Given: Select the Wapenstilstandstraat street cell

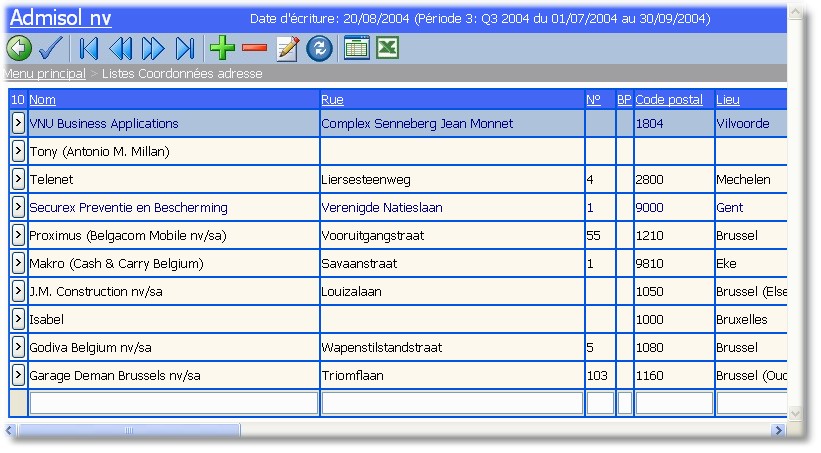Looking at the screenshot, I should tap(452, 348).
